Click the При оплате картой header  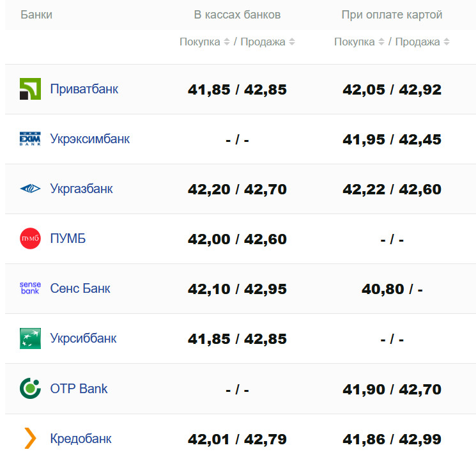392,15
